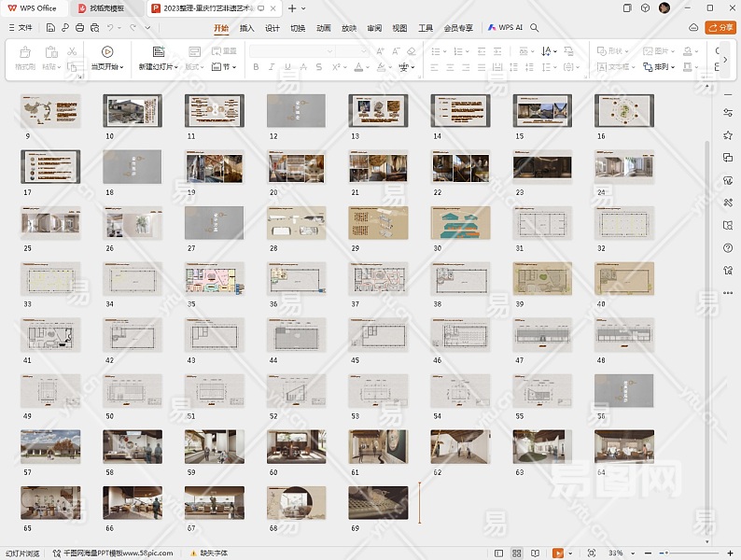Expand slideshow play options arrow in status bar

pyautogui.click(x=571, y=553)
